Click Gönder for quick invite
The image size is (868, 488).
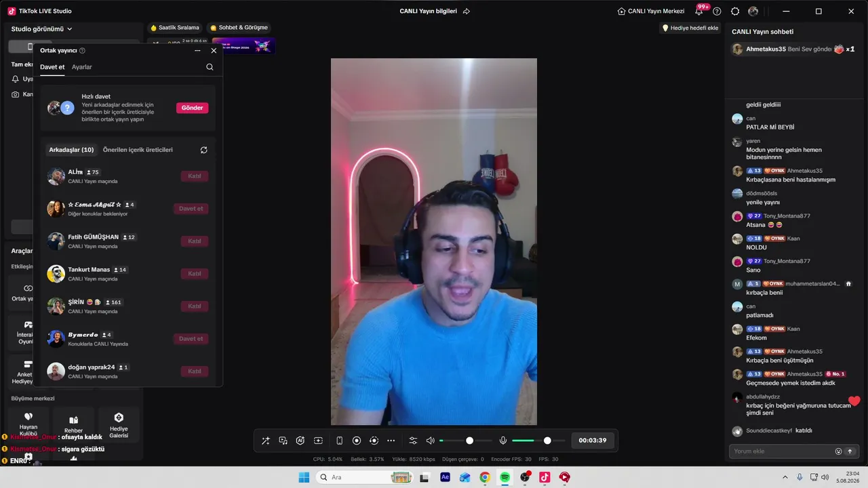192,108
